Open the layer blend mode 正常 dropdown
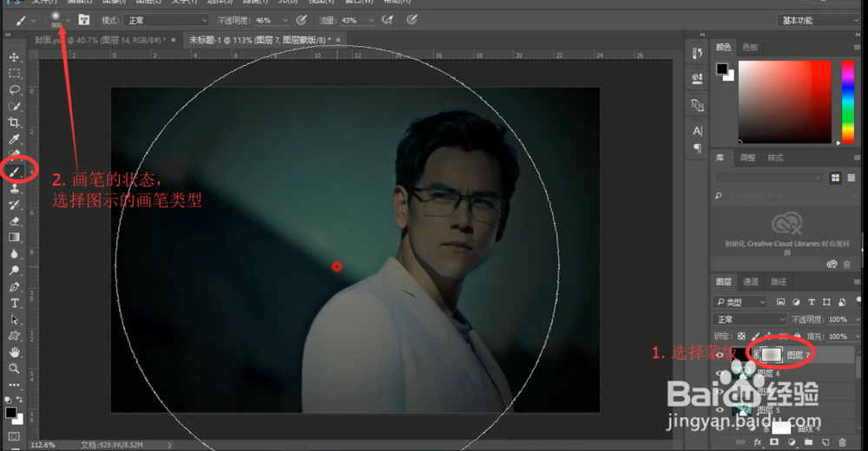The height and width of the screenshot is (451, 868). (750, 319)
